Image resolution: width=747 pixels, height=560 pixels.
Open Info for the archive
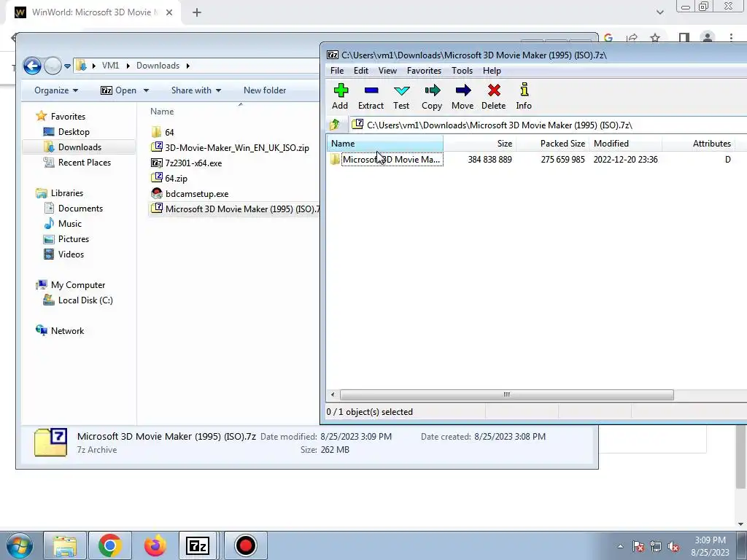coord(524,97)
